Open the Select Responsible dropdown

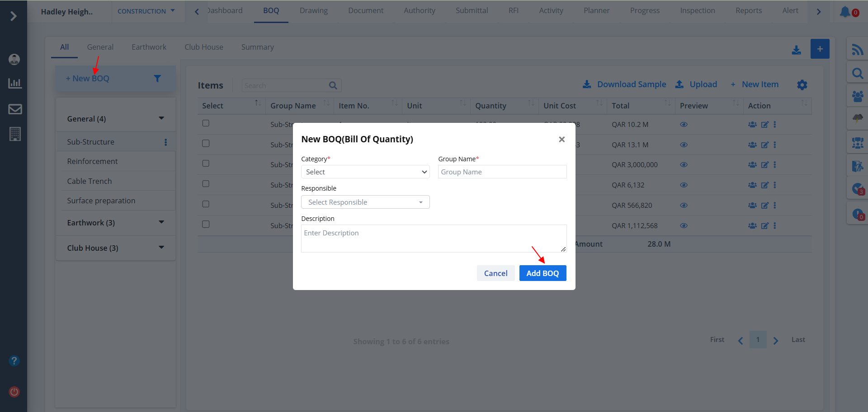coord(365,202)
